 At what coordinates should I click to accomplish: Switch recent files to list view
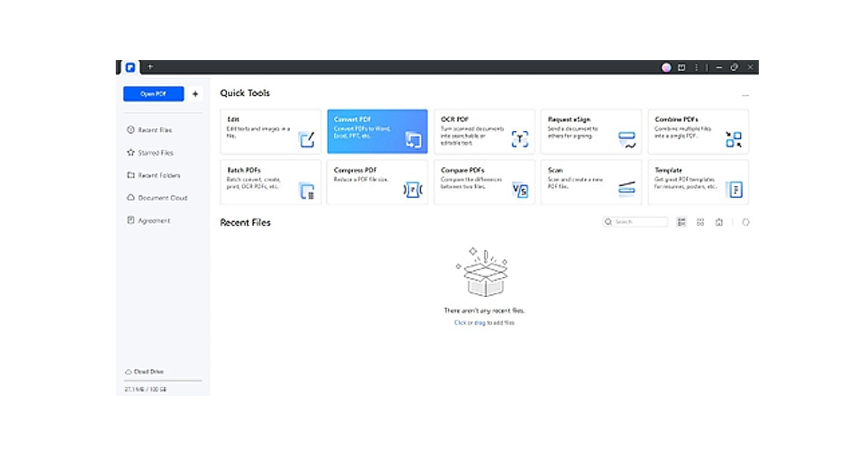(681, 223)
